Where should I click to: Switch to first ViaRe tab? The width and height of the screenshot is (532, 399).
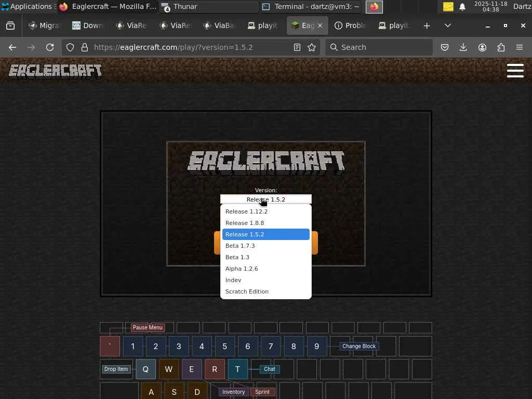131,25
